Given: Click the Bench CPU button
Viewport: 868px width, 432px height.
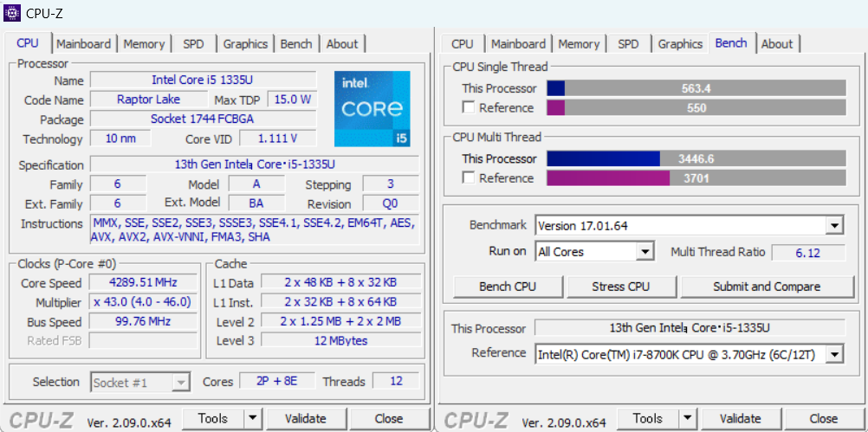Looking at the screenshot, I should [508, 287].
